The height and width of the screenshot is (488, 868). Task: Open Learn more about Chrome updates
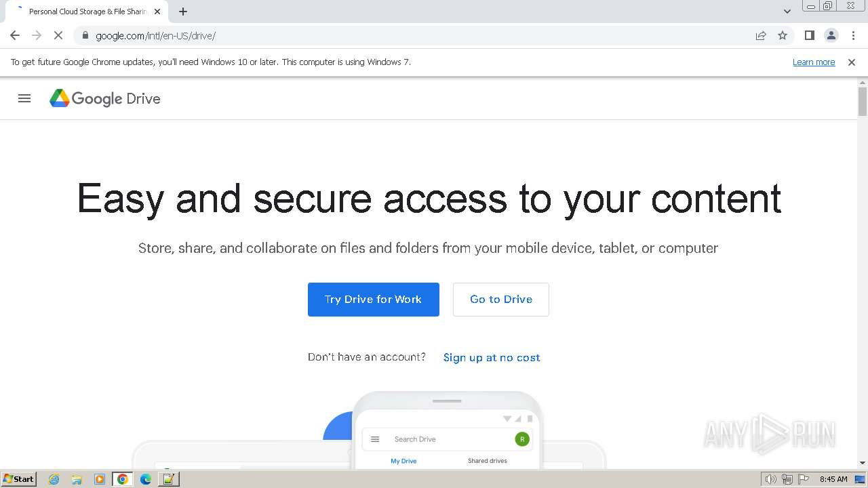point(814,62)
